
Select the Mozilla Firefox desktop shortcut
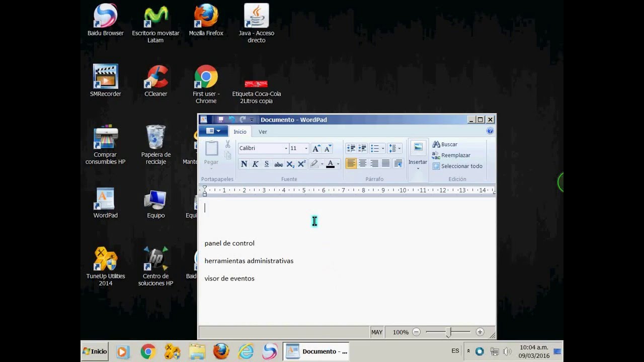click(x=206, y=21)
